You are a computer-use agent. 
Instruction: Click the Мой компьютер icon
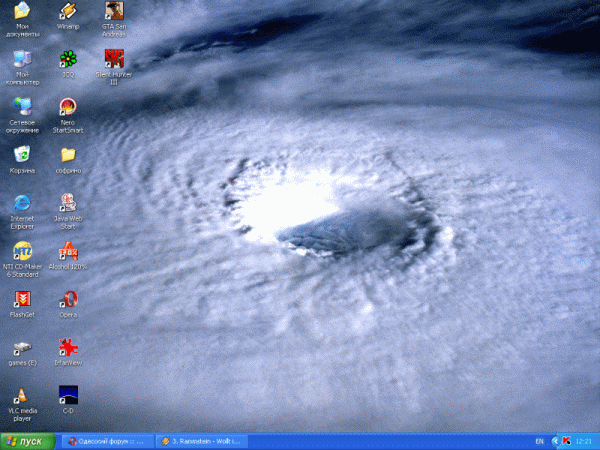click(22, 58)
